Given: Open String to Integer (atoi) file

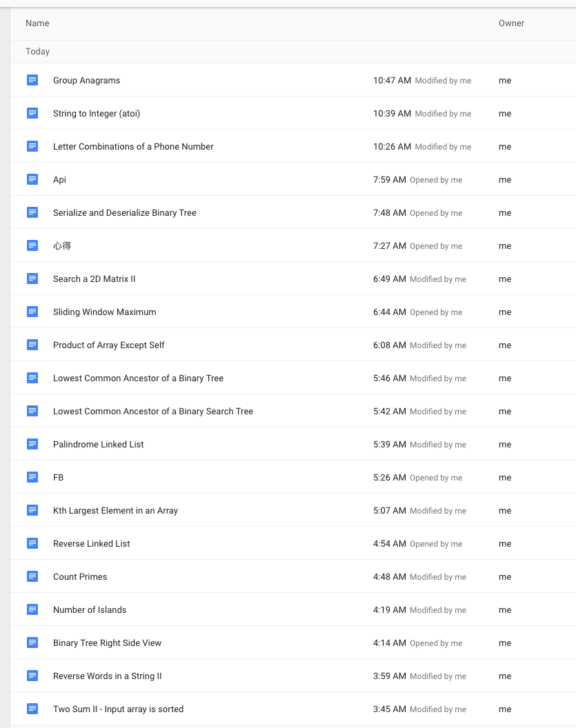Looking at the screenshot, I should (x=97, y=113).
